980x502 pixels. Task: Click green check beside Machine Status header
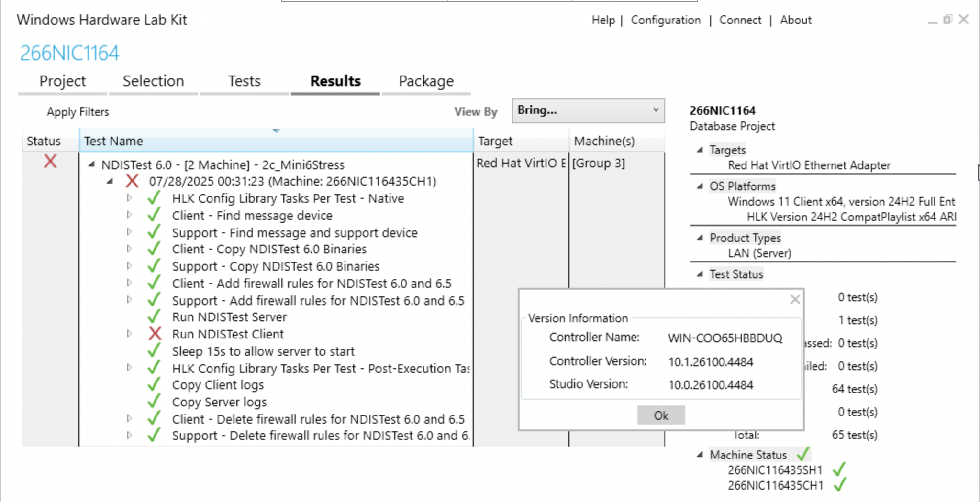pyautogui.click(x=803, y=454)
